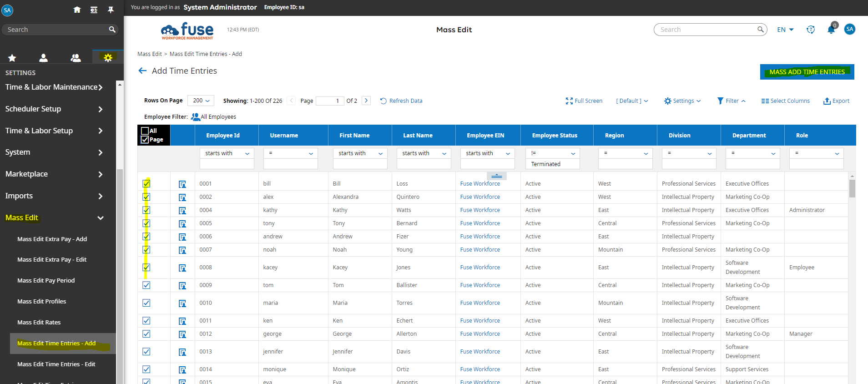868x384 pixels.
Task: Open the row details icon for employee 0001
Action: [x=182, y=184]
